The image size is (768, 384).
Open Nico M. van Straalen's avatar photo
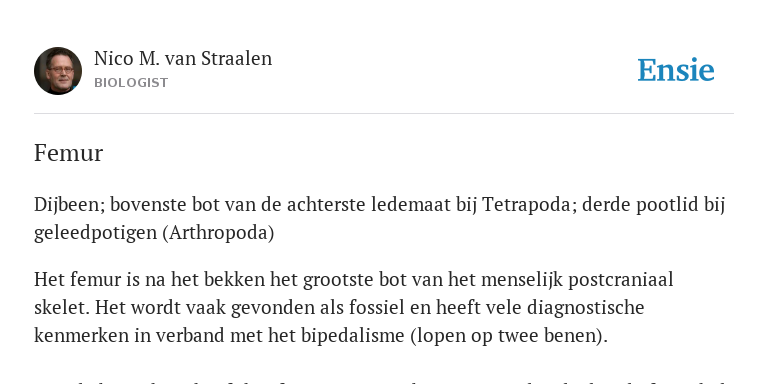[x=58, y=71]
